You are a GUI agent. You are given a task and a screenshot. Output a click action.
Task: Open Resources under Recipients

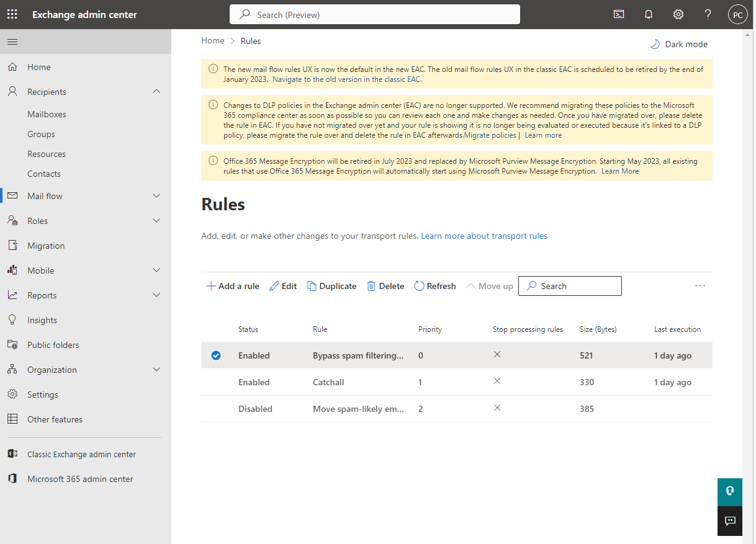47,154
